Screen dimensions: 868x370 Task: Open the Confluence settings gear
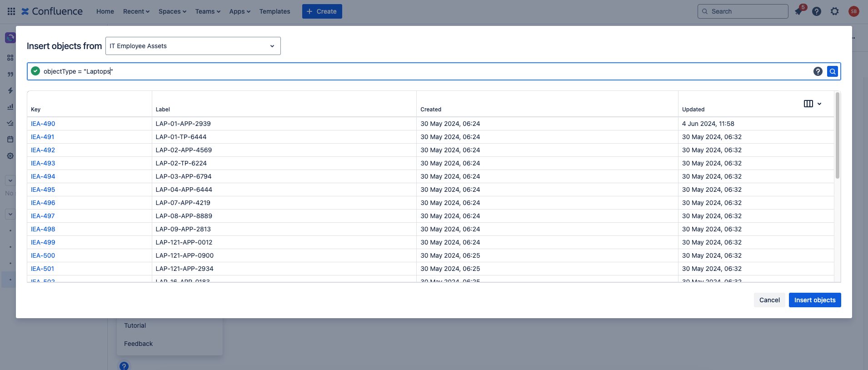pyautogui.click(x=834, y=11)
